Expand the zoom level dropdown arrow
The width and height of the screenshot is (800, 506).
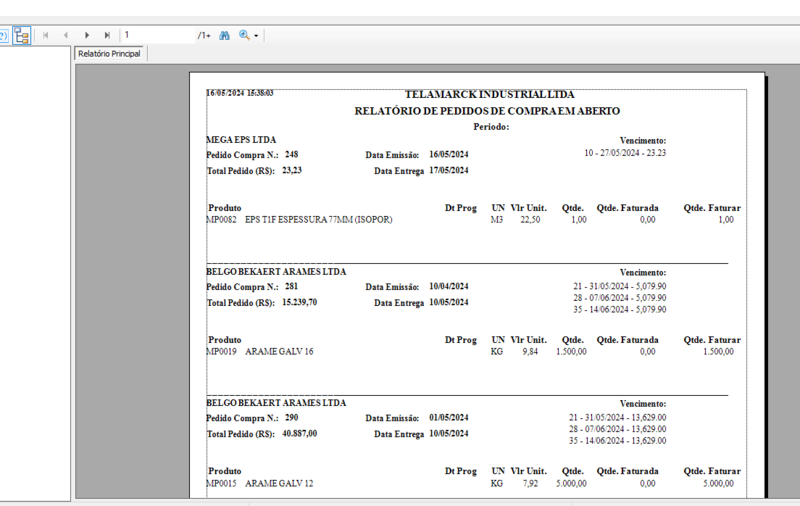click(256, 36)
